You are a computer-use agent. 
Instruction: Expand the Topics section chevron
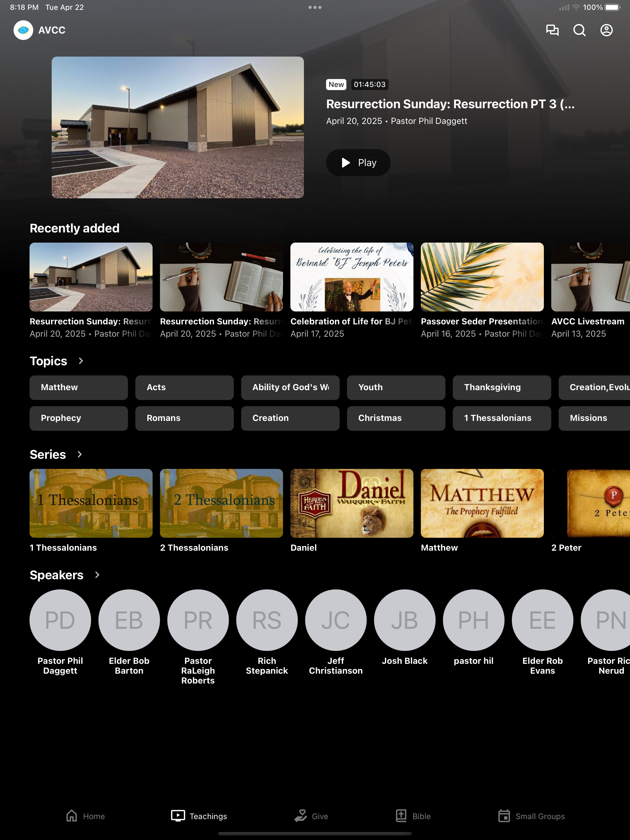pos(81,361)
